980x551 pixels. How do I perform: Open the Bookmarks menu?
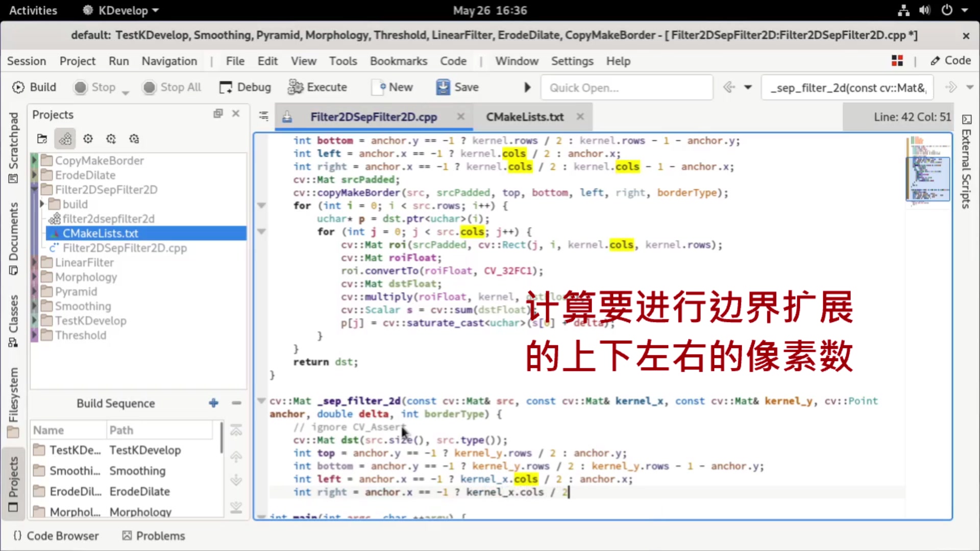coord(398,61)
